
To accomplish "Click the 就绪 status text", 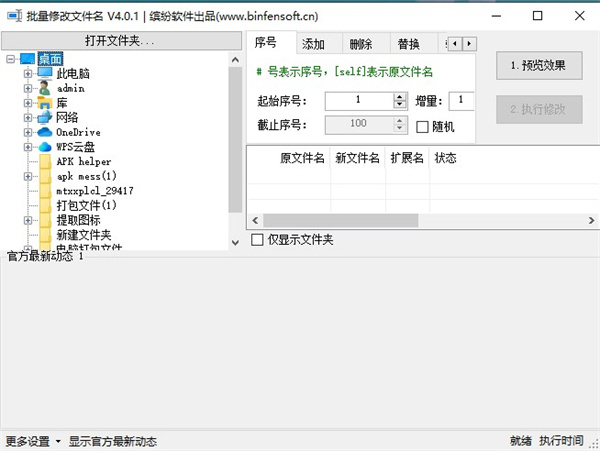I will pos(520,441).
